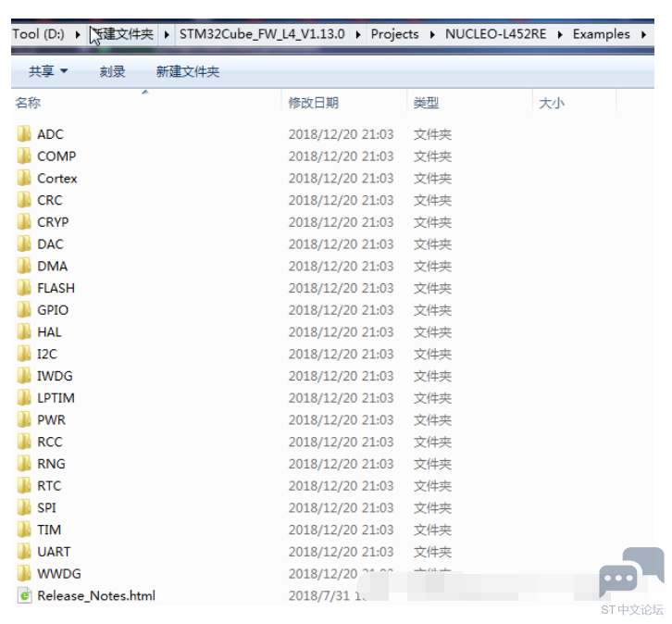Click the I2C folder icon

tap(24, 354)
